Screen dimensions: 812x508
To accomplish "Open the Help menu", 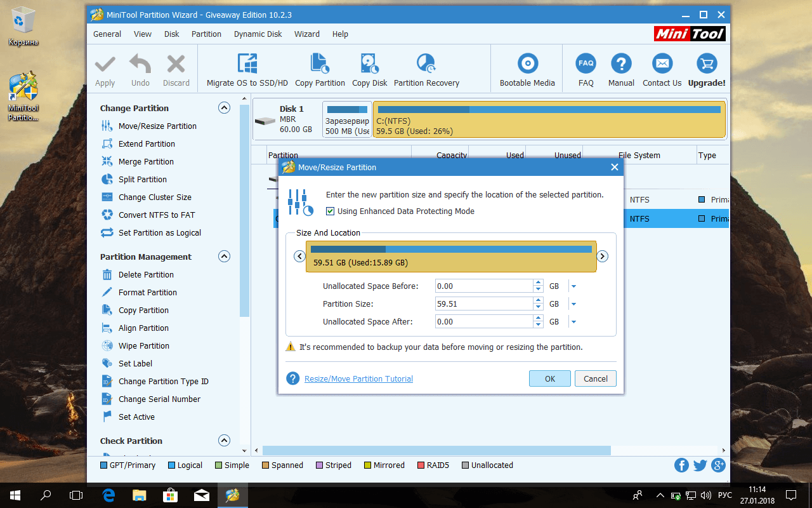I will [340, 34].
